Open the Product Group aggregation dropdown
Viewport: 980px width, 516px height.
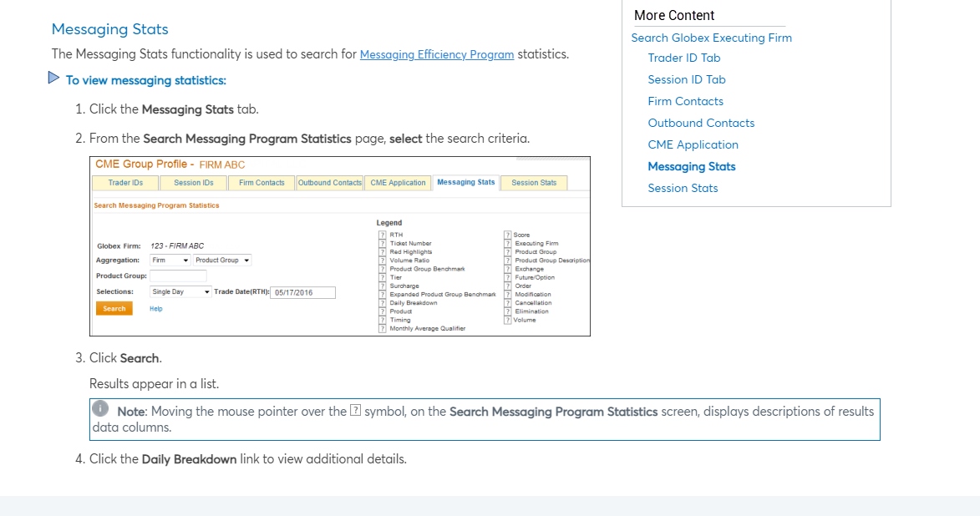(x=222, y=261)
